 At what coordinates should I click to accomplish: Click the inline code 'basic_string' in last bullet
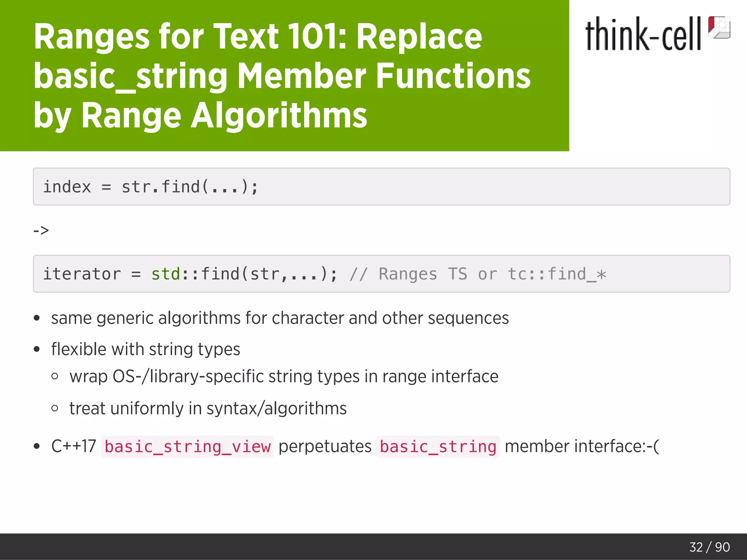438,447
